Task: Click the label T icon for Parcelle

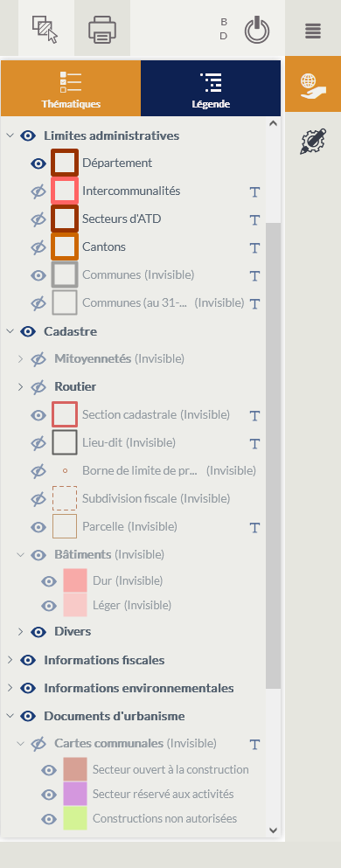Action: pos(254,528)
